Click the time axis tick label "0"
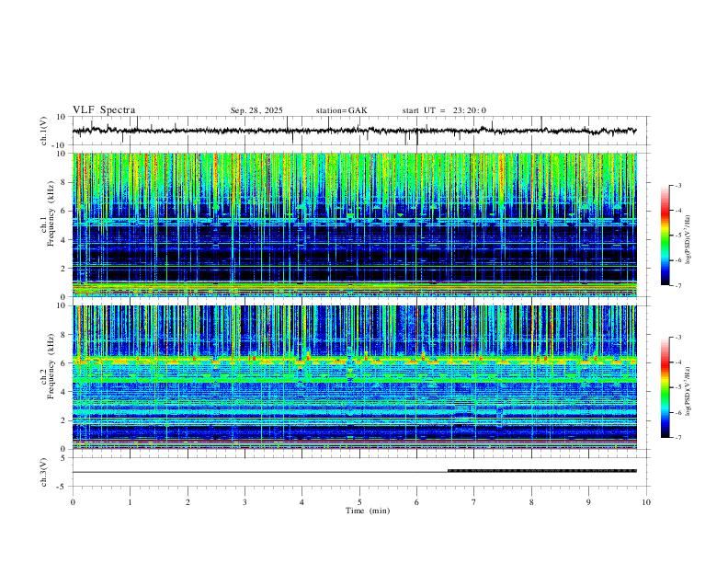Screen dimensions: 728x563 pyautogui.click(x=73, y=502)
